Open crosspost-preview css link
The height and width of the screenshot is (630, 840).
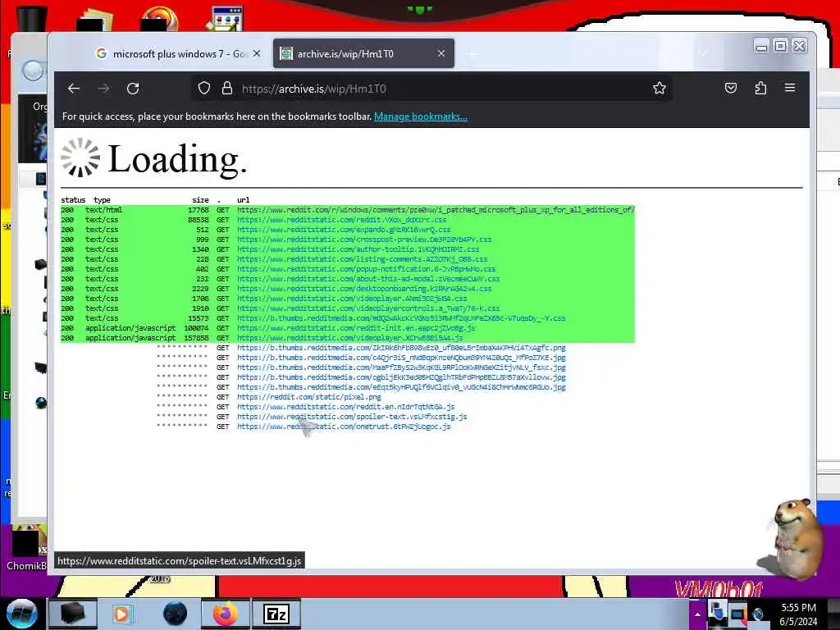pos(364,240)
